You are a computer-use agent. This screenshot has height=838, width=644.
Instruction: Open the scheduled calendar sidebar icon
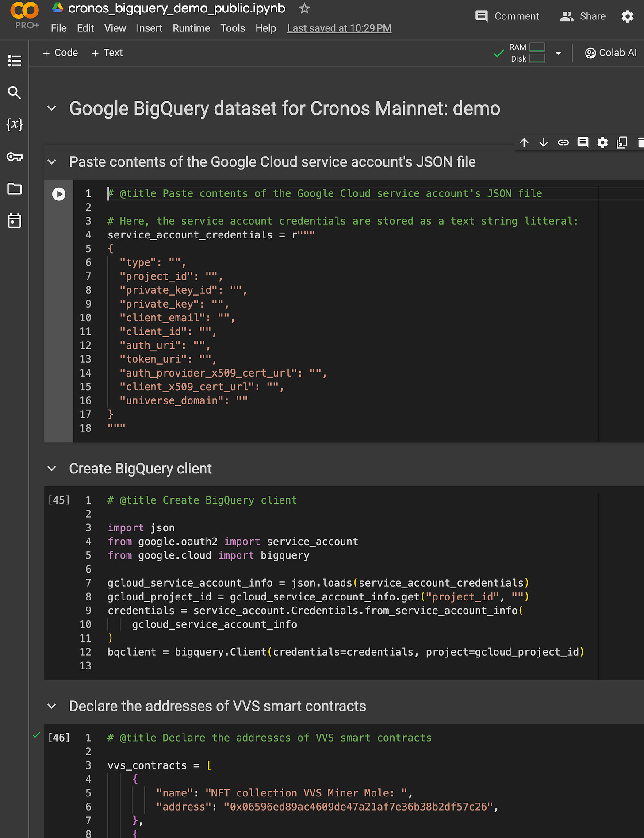coord(15,221)
